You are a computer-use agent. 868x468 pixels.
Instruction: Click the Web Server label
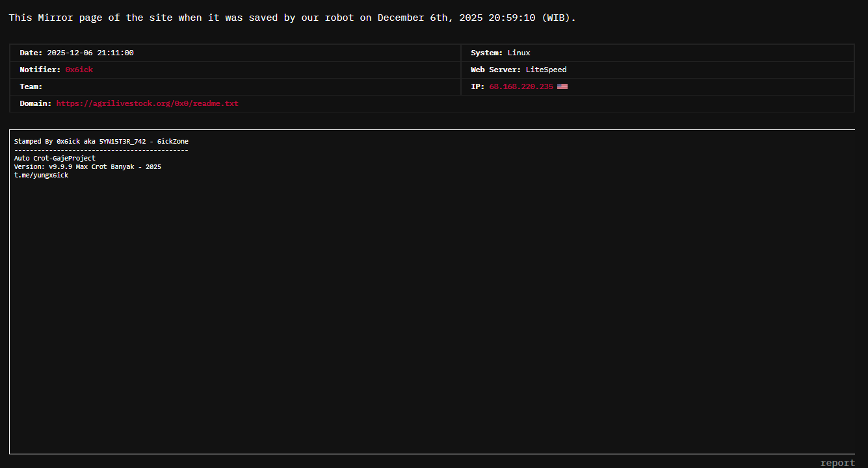[495, 70]
